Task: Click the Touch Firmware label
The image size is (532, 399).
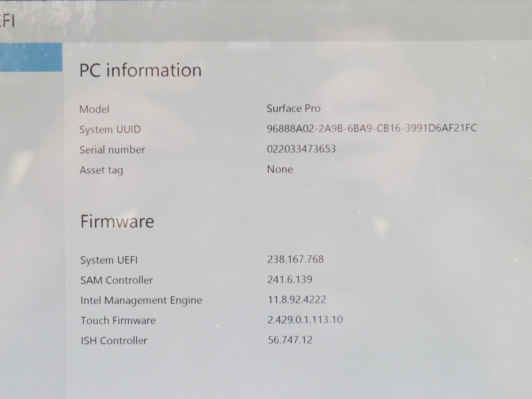Action: point(118,321)
